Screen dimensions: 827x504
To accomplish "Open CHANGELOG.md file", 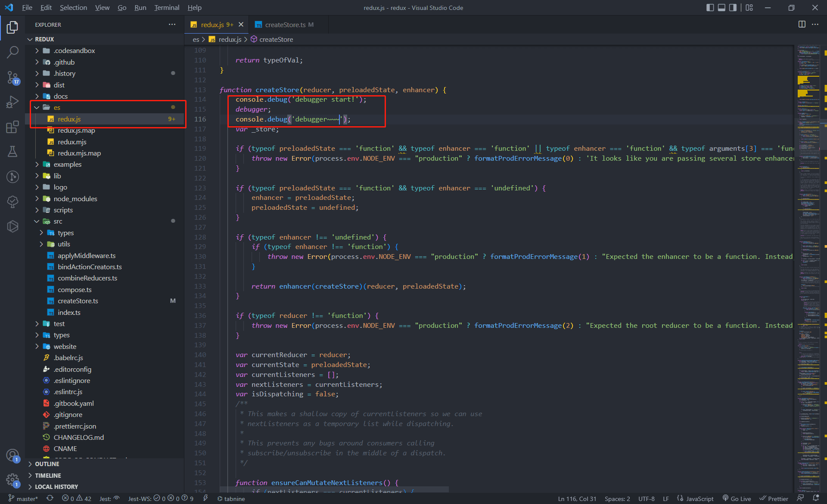I will (x=105, y=437).
